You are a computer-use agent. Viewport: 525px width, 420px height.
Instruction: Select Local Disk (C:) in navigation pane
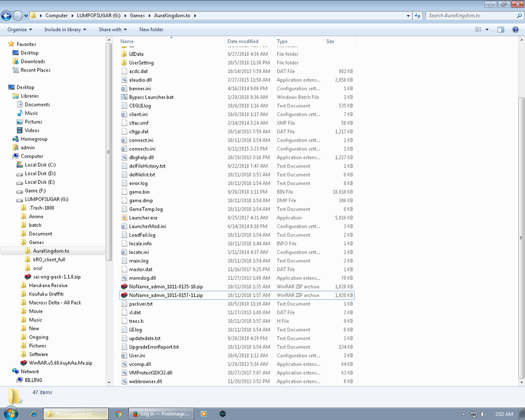(x=40, y=165)
